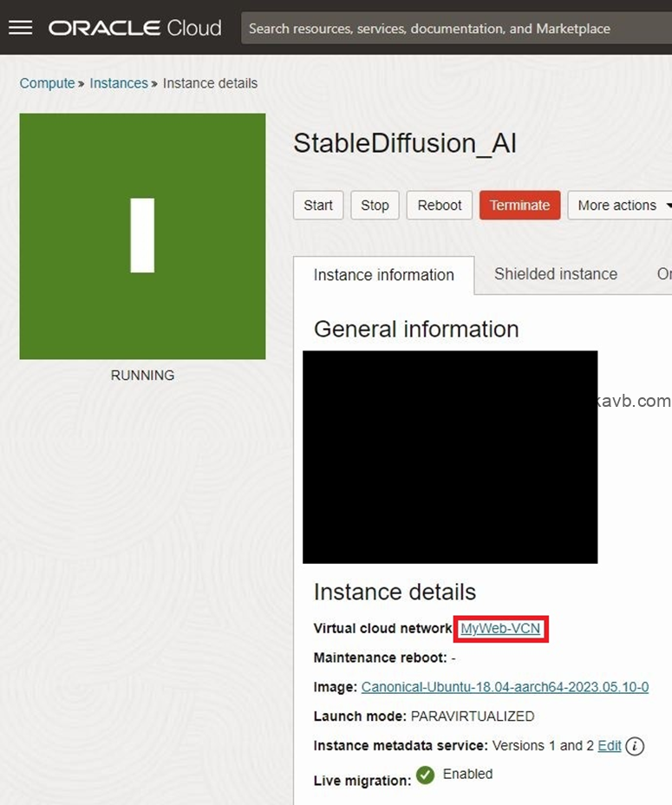This screenshot has width=672, height=805.
Task: Click the Oracle Cloud logo
Action: click(x=134, y=28)
